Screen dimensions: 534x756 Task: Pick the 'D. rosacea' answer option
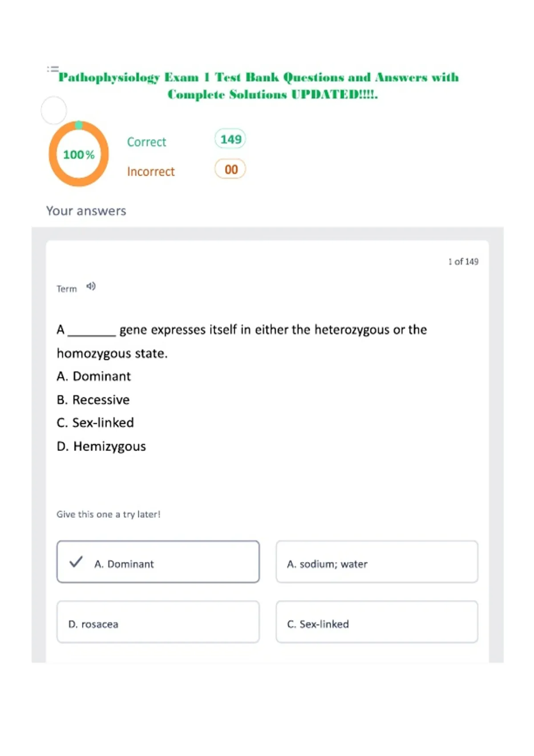coord(158,622)
